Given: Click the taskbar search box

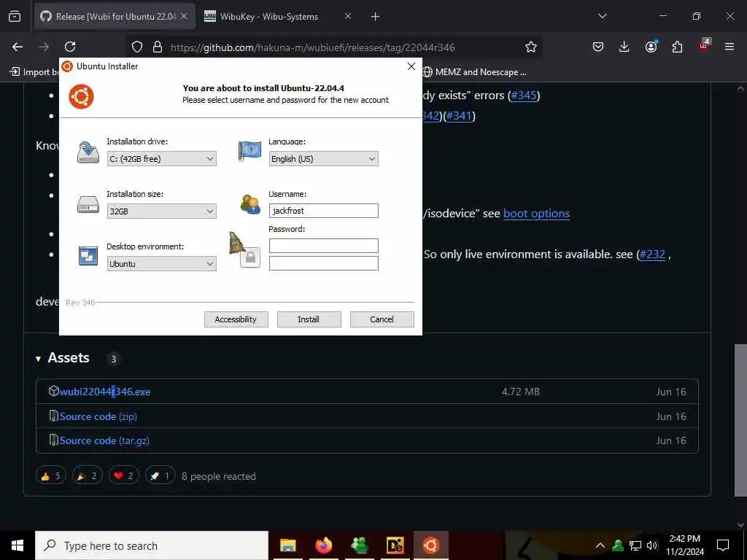Looking at the screenshot, I should pyautogui.click(x=152, y=545).
